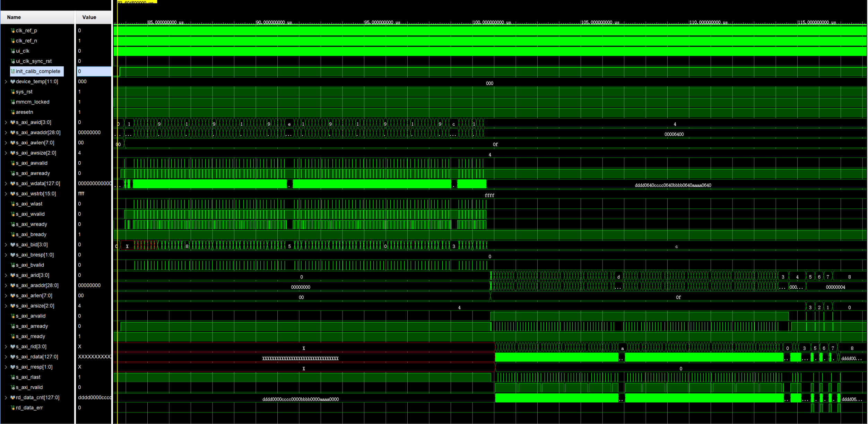Click the yellow cursor time marker flag
This screenshot has width=868, height=424.
click(x=137, y=2)
